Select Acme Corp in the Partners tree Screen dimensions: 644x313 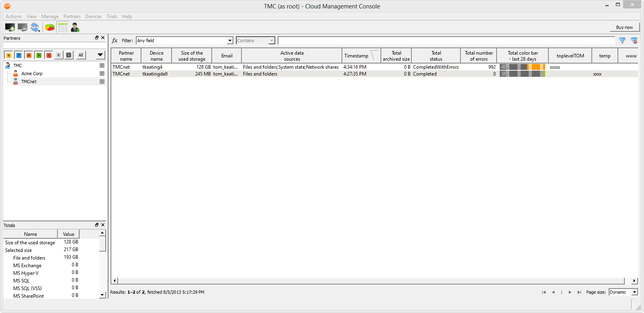click(32, 74)
